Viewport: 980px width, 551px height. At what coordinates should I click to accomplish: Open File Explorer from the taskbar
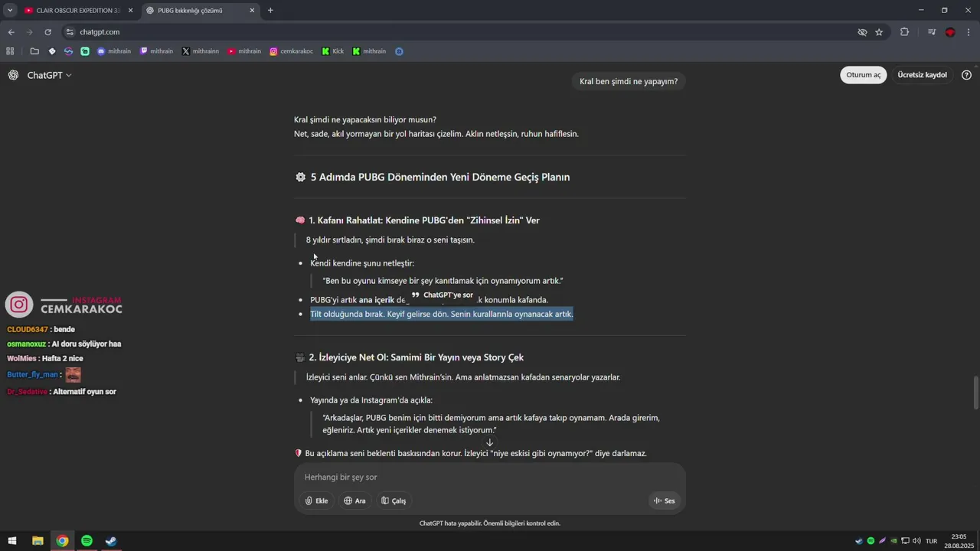pyautogui.click(x=38, y=541)
